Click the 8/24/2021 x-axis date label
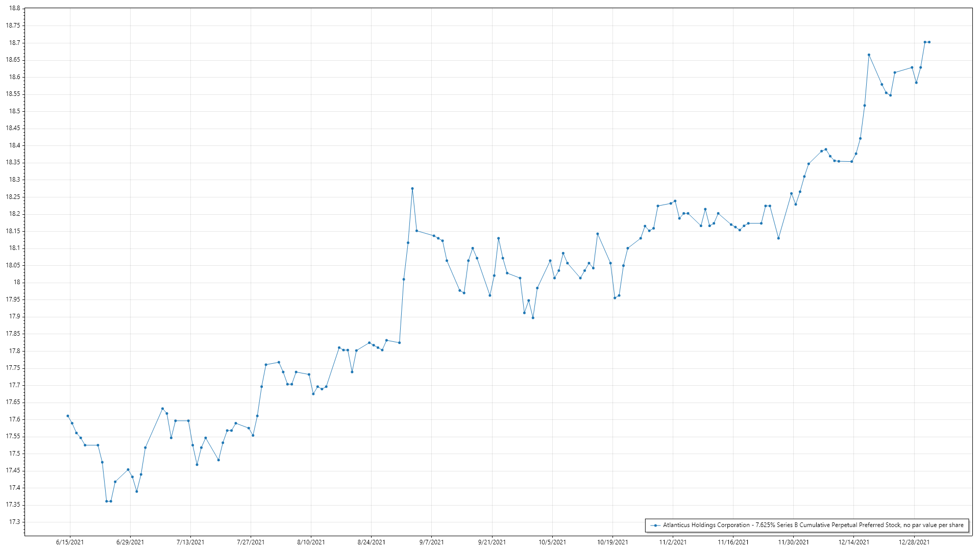The height and width of the screenshot is (551, 980). click(371, 542)
